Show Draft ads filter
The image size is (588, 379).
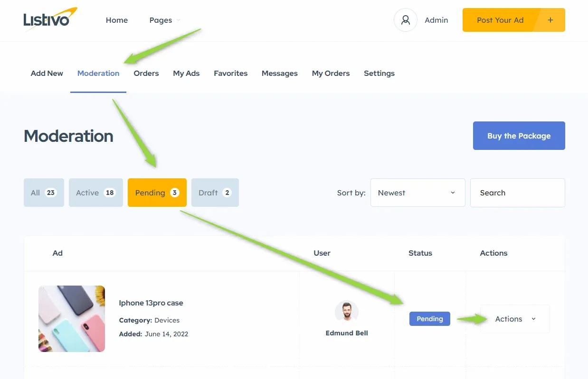pyautogui.click(x=215, y=193)
